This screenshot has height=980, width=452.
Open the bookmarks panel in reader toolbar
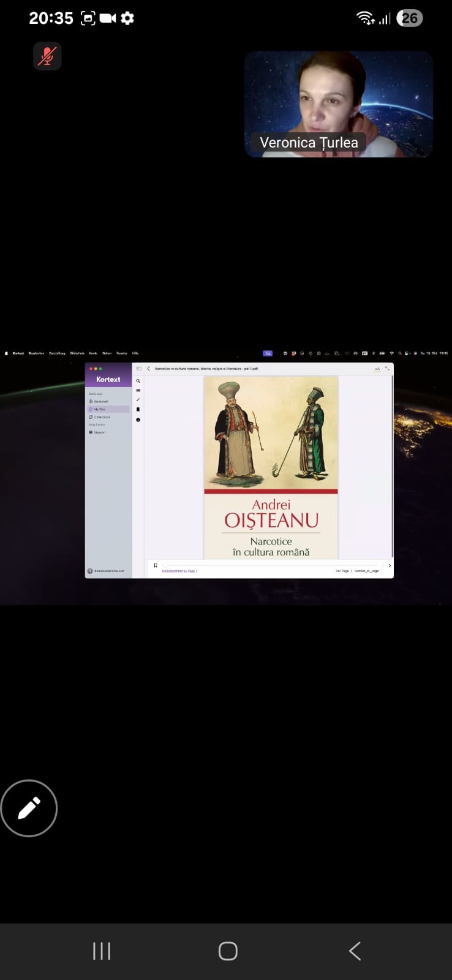(x=138, y=410)
